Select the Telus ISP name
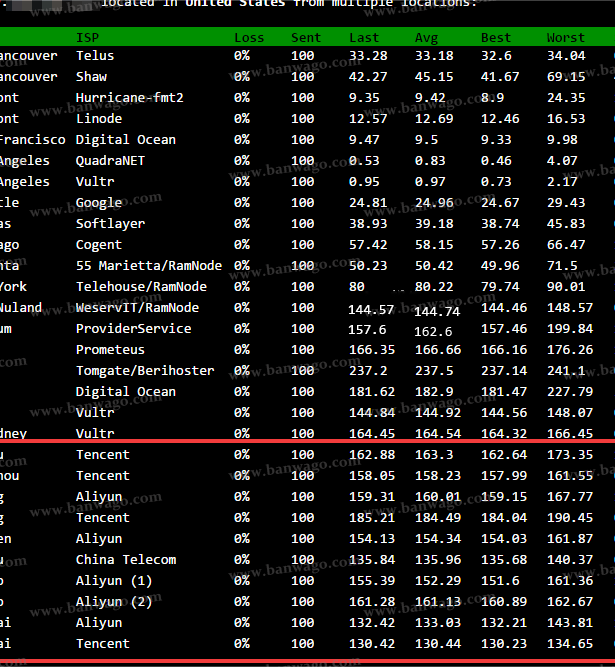This screenshot has width=615, height=667. point(95,56)
